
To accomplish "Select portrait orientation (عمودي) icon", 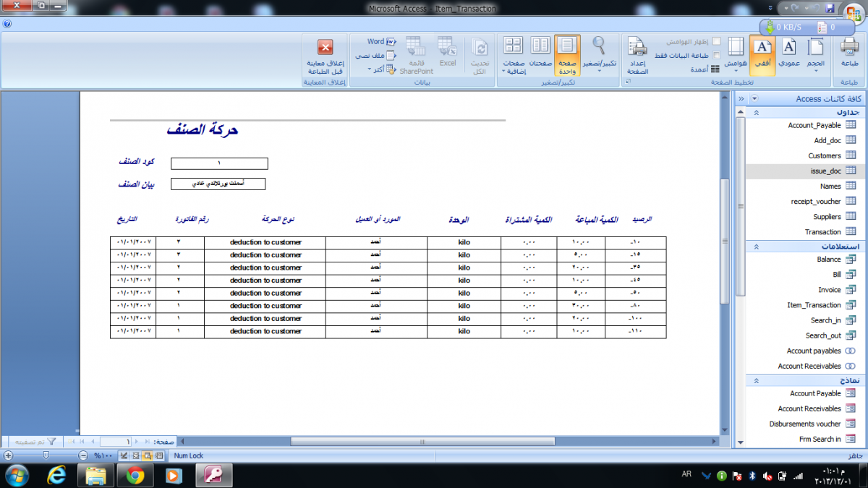I will 789,53.
